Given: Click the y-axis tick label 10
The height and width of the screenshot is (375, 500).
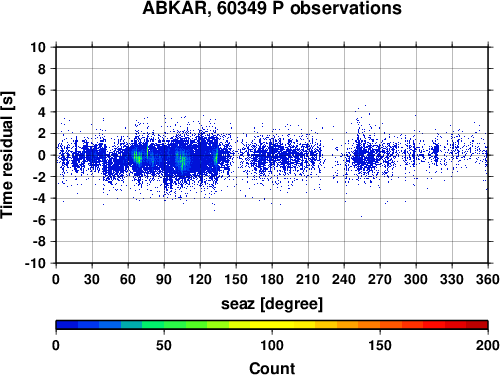Looking at the screenshot, I should (38, 47).
